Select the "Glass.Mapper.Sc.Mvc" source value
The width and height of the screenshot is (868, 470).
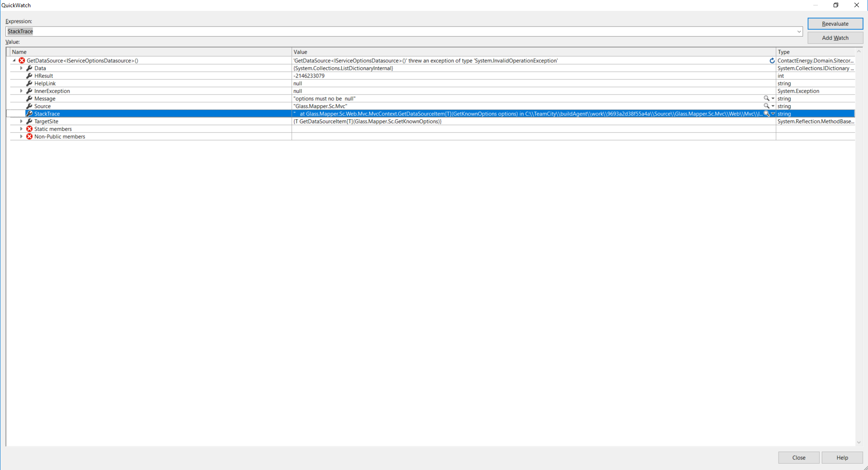[321, 106]
